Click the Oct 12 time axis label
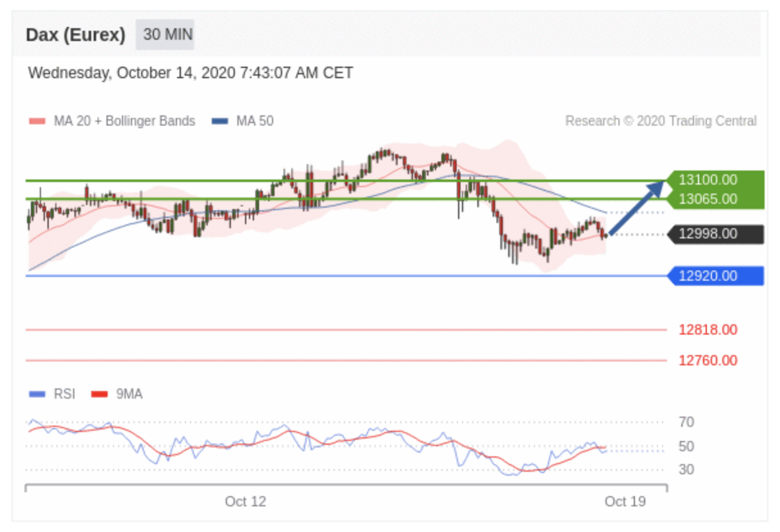780x532 pixels. pyautogui.click(x=245, y=501)
